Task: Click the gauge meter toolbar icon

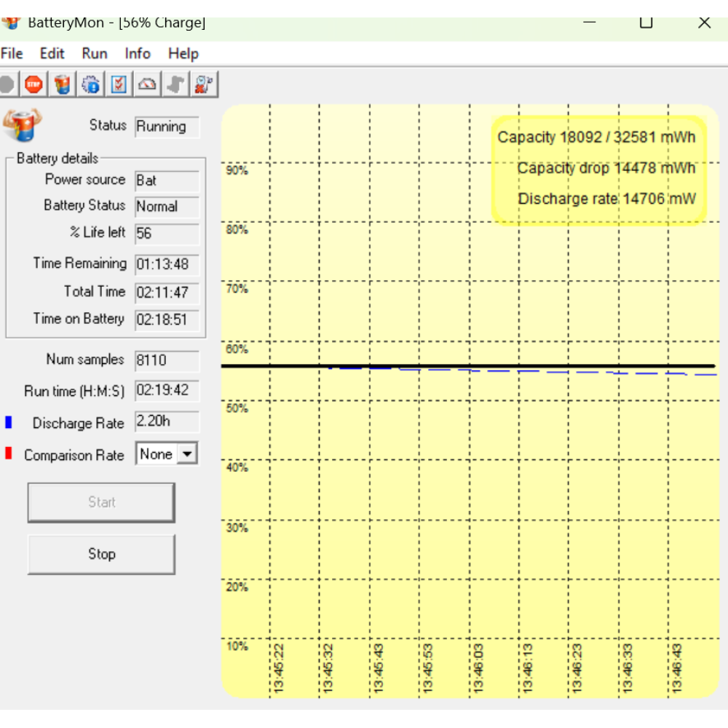Action: [x=147, y=84]
